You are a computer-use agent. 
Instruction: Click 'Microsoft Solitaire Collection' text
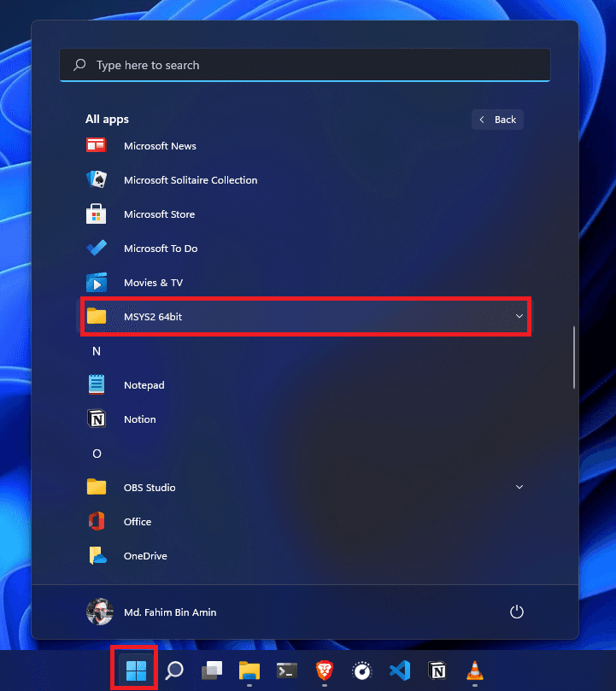click(191, 180)
